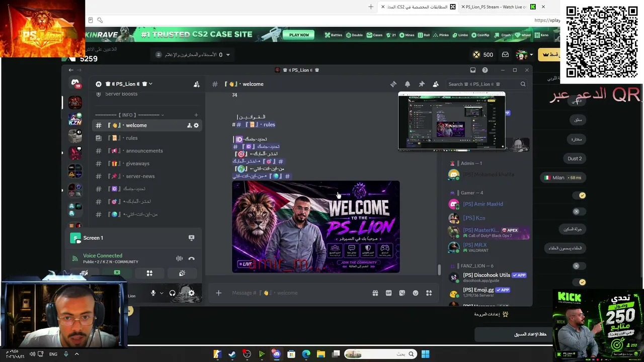644x362 pixels.
Task: Open Battles in the KINRAVE banner
Action: (334, 35)
